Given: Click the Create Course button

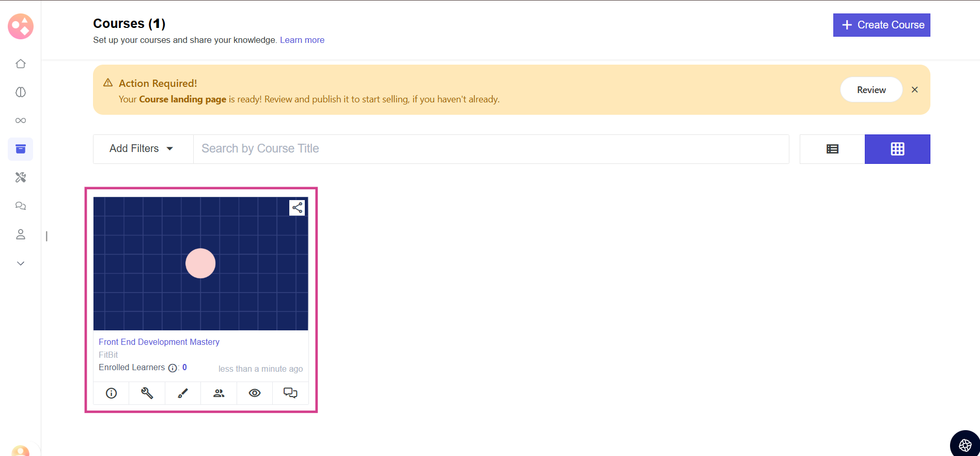Looking at the screenshot, I should point(881,25).
